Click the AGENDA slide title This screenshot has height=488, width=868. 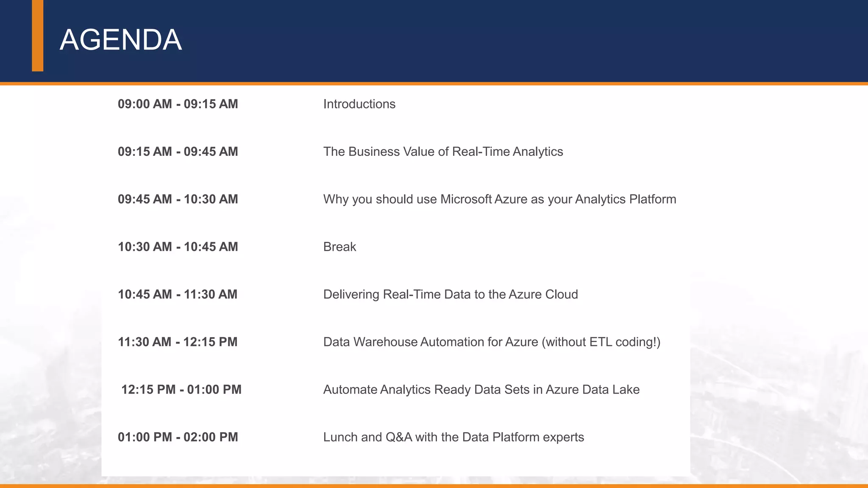(x=121, y=40)
